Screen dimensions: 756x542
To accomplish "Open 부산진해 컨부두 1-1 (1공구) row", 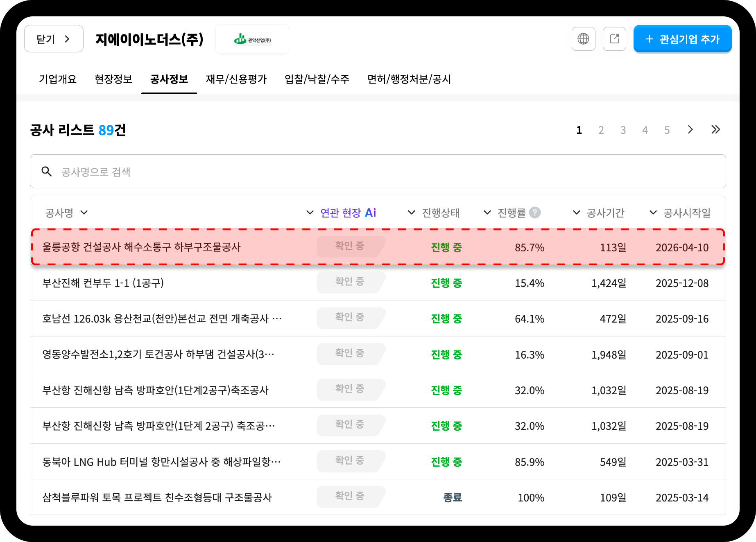I will coord(378,283).
